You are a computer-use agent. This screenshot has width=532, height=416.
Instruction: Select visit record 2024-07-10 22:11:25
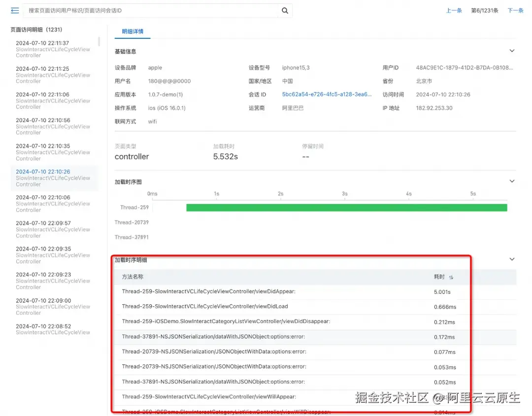[54, 75]
